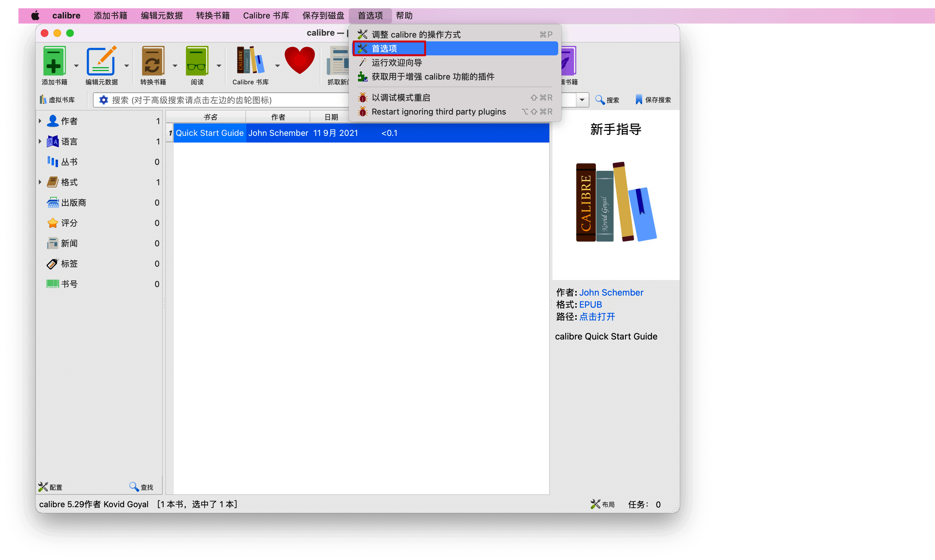Click John Schember author link
This screenshot has height=560, width=935.
(611, 292)
